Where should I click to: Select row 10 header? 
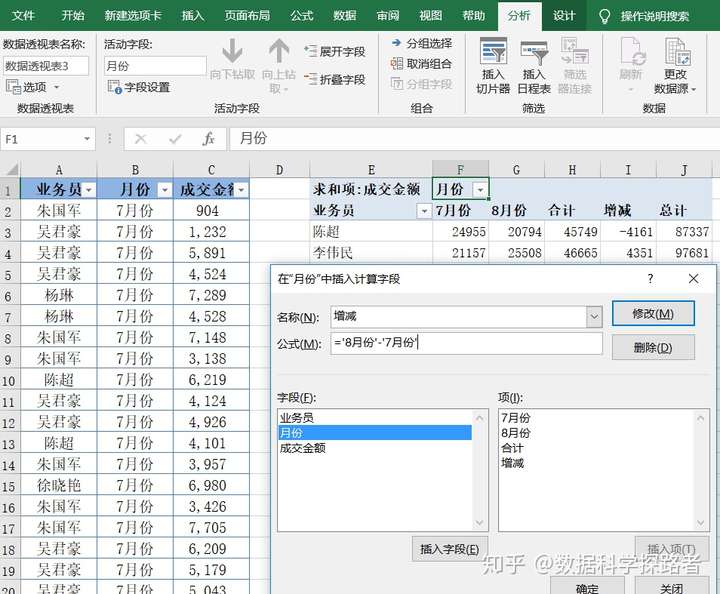(x=9, y=381)
